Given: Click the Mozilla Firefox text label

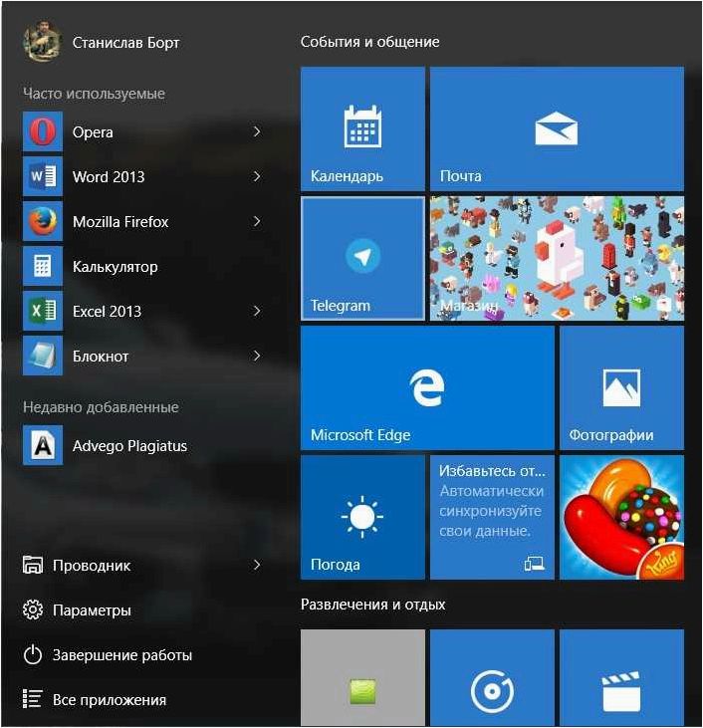Looking at the screenshot, I should 120,222.
